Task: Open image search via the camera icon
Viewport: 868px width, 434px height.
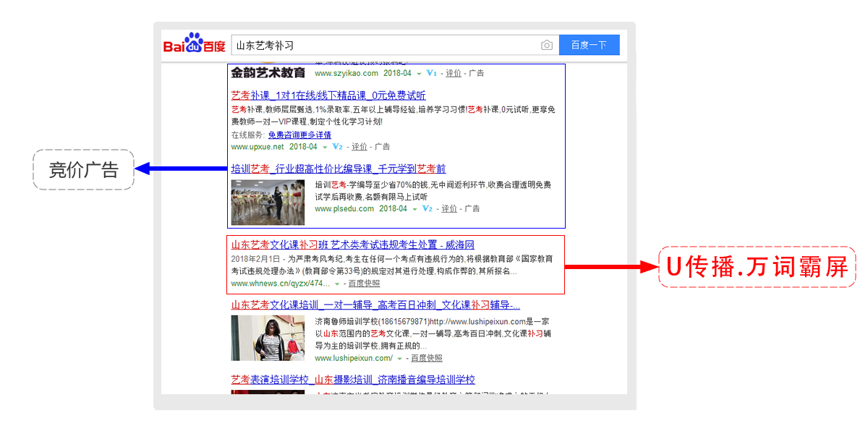Action: tap(547, 46)
